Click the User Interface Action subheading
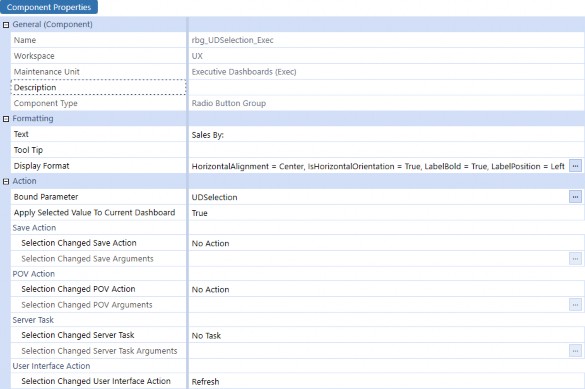The image size is (585, 389). coord(51,366)
